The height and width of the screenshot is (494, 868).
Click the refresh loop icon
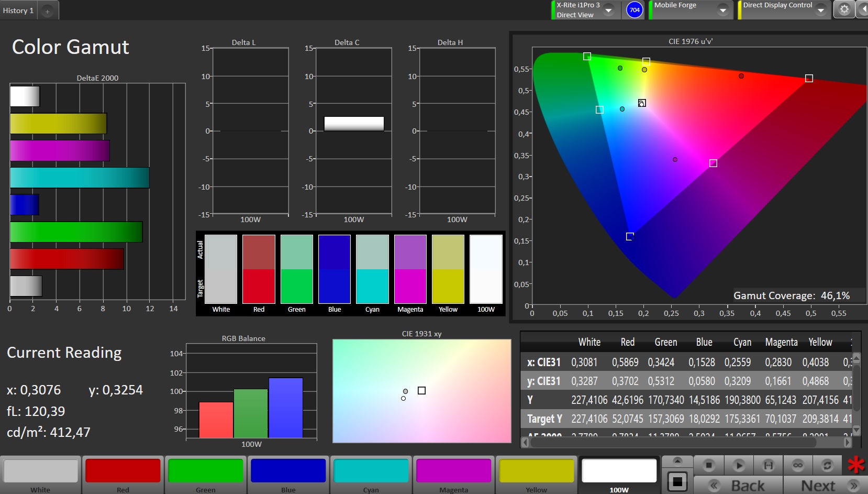click(x=827, y=465)
